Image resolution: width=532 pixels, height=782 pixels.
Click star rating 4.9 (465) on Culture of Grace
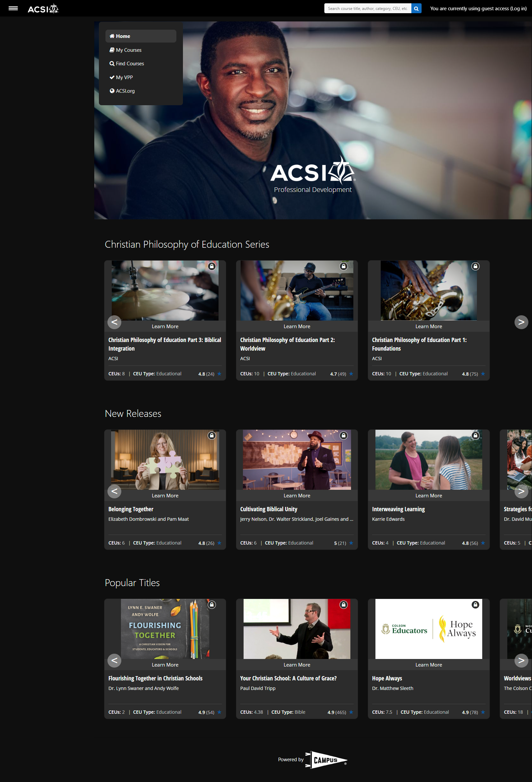(x=340, y=712)
